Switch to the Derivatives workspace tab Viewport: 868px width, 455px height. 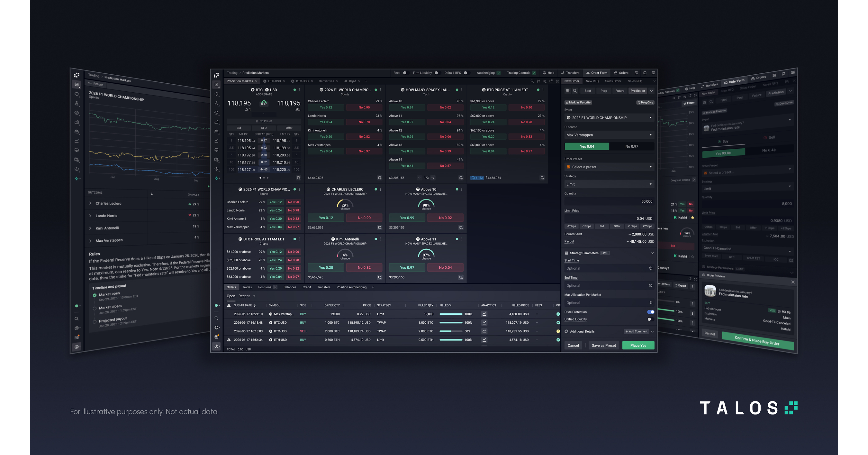pyautogui.click(x=327, y=81)
